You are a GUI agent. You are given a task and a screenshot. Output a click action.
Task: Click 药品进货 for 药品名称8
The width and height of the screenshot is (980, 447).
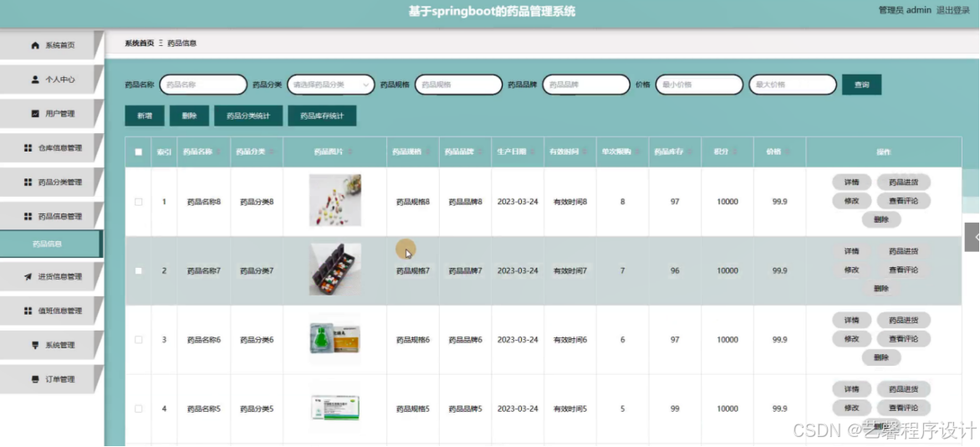[904, 182]
